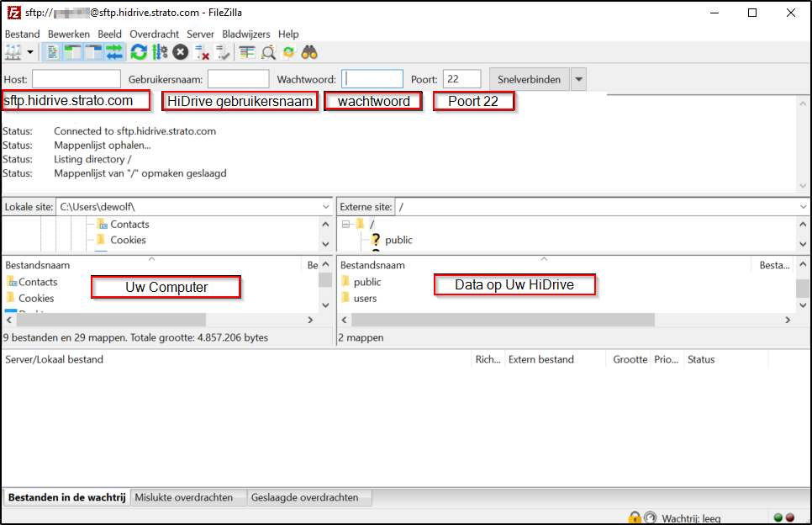Screen dimensions: 812x525
Task: Sort local files by Bestandsnaam
Action: click(x=152, y=265)
